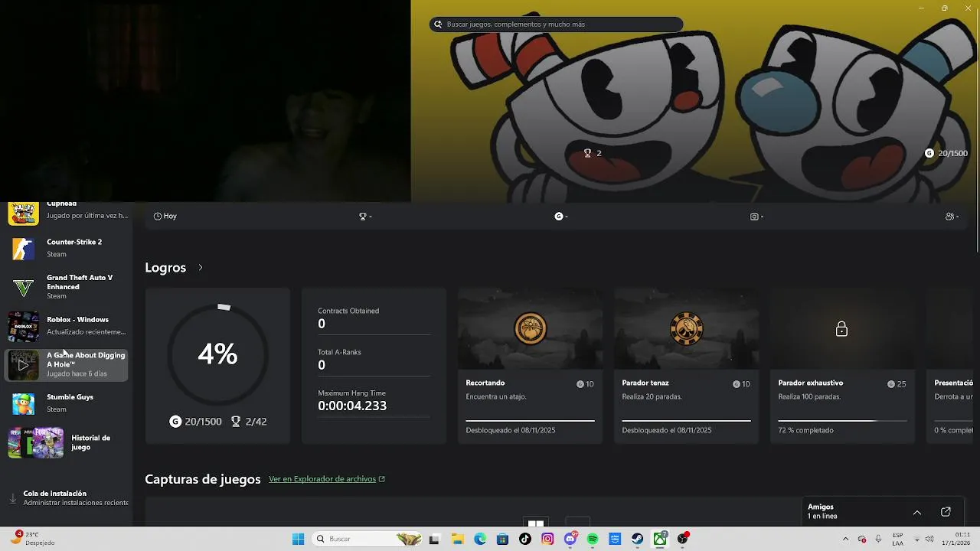
Task: Pop out the Amigos panel
Action: [x=946, y=512]
